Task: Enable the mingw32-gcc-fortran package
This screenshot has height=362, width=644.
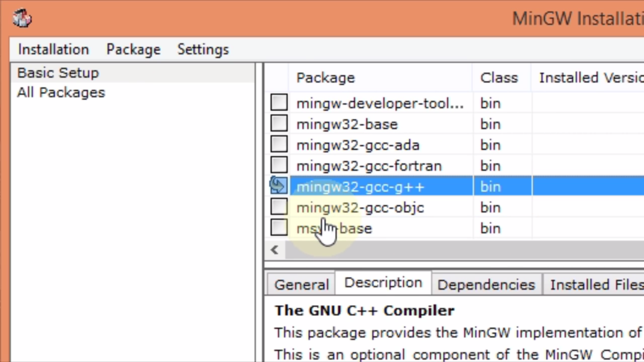Action: 279,164
